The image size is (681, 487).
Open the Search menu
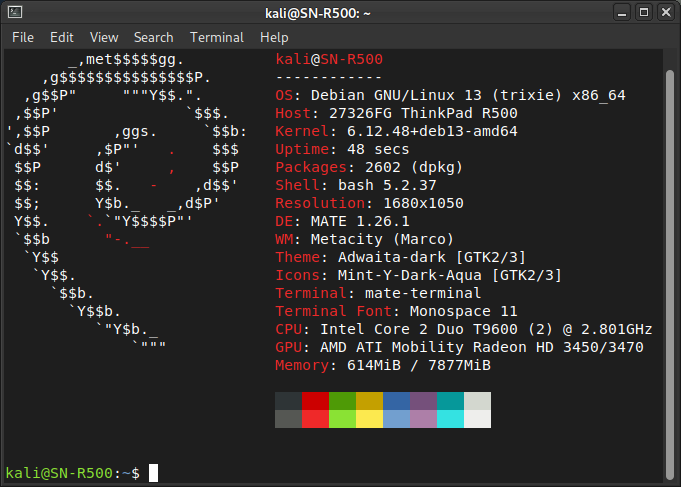(153, 37)
